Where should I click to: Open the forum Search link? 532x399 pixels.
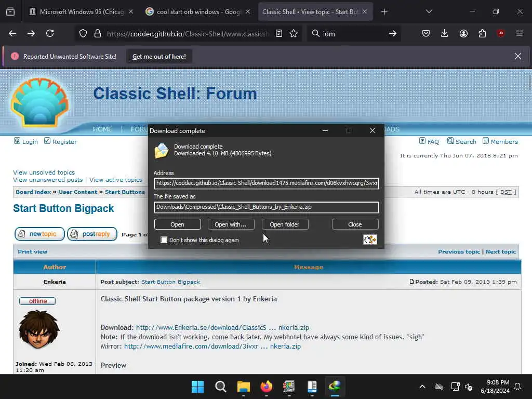(x=465, y=142)
